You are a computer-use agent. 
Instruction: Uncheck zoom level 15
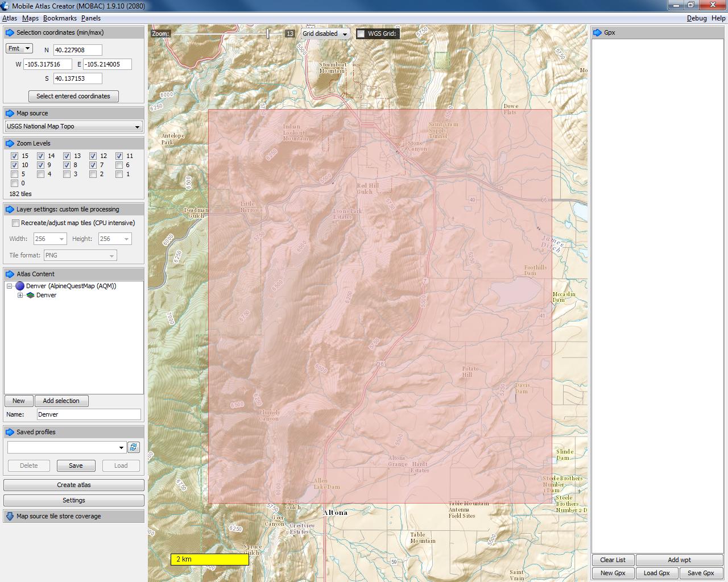15,156
